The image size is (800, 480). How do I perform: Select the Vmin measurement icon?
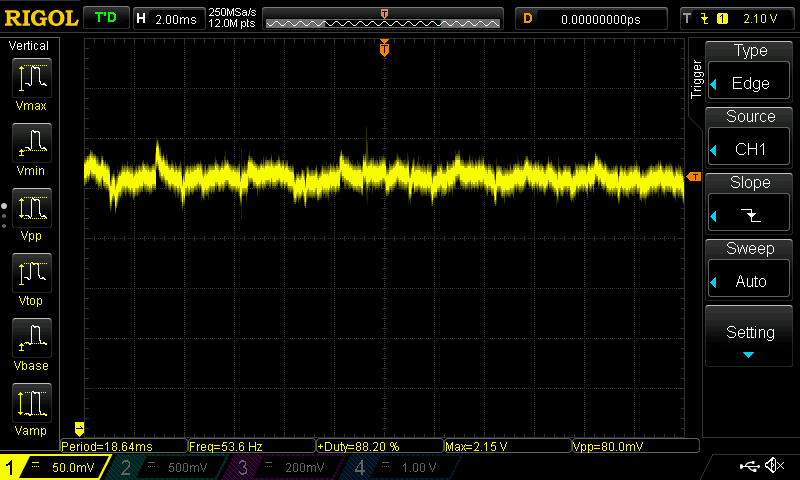point(31,143)
